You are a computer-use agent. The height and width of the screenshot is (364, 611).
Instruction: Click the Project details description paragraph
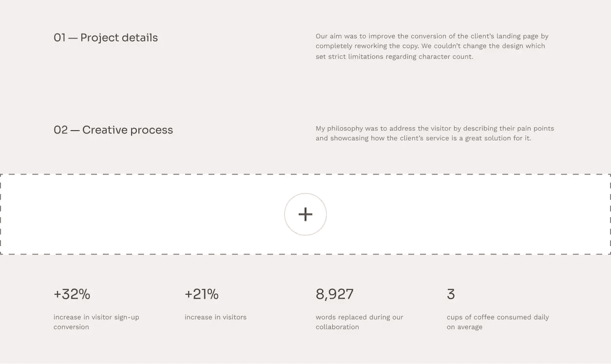(x=432, y=46)
